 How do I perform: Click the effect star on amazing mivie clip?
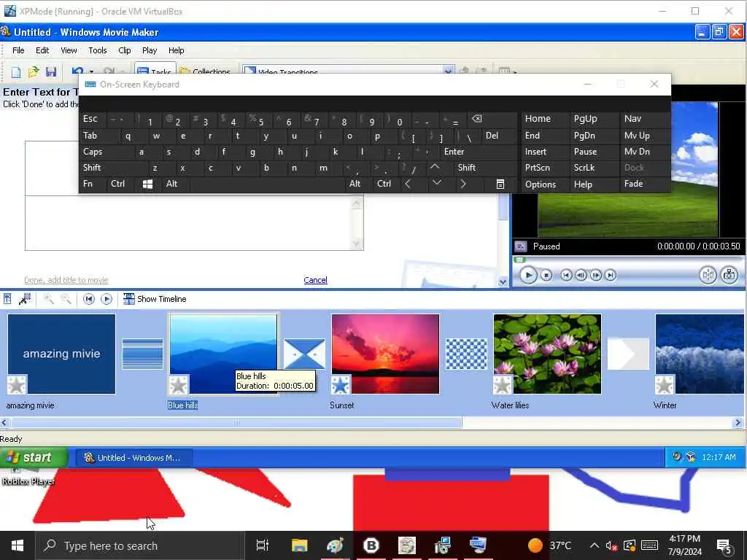pos(17,385)
